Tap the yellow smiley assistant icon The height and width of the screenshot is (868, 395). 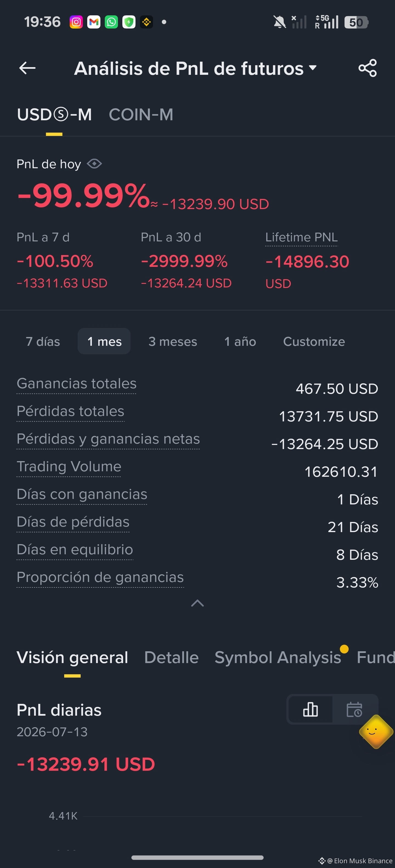tap(376, 732)
